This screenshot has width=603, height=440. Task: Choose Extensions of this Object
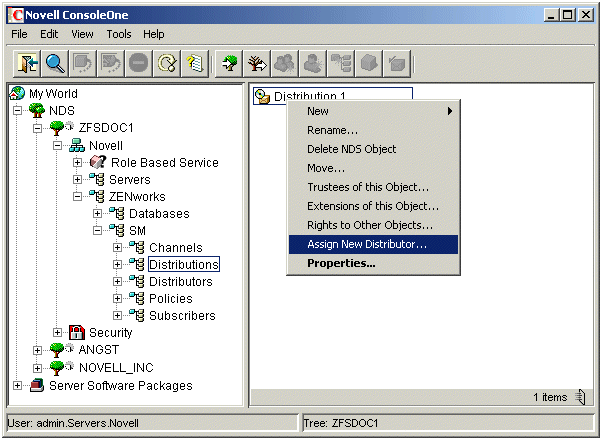pyautogui.click(x=373, y=206)
